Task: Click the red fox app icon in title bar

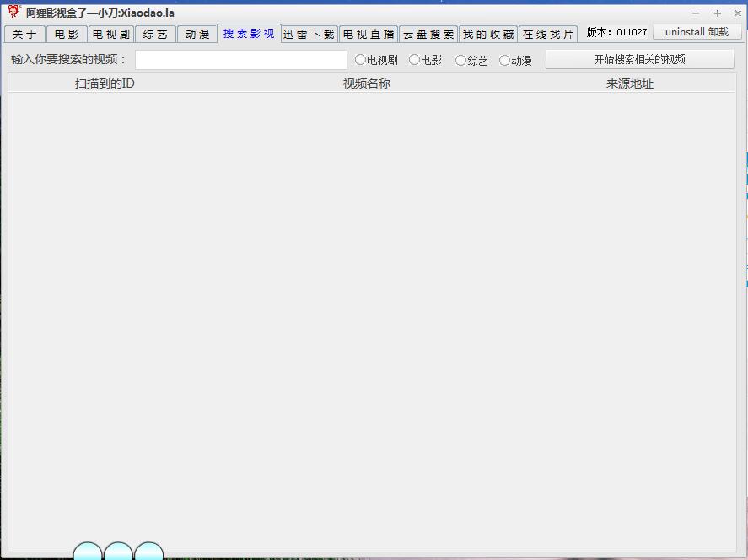Action: pyautogui.click(x=14, y=12)
